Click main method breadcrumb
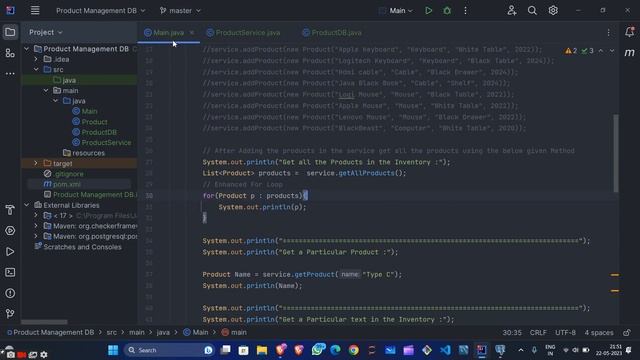The width and height of the screenshot is (640, 360). pyautogui.click(x=234, y=332)
